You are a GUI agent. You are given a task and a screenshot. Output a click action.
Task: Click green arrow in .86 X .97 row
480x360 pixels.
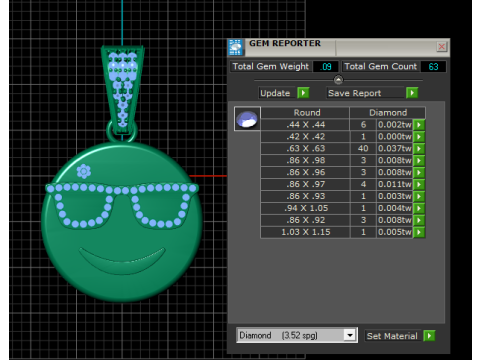point(419,184)
